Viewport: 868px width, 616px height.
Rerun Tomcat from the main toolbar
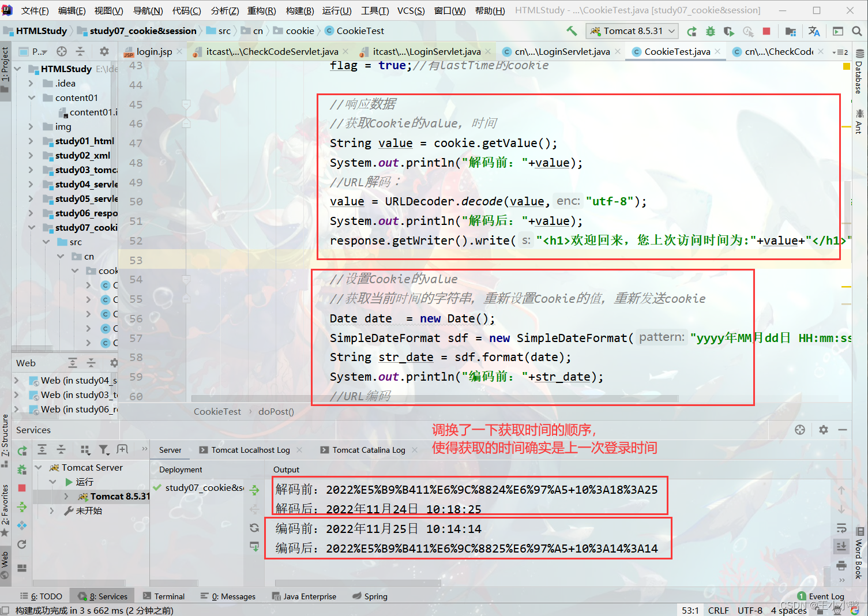[x=692, y=31]
